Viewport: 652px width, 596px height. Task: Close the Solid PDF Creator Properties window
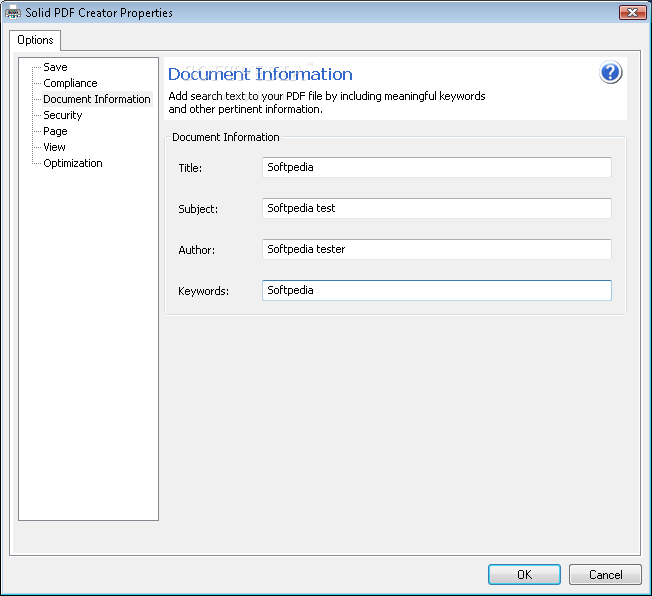pos(632,12)
